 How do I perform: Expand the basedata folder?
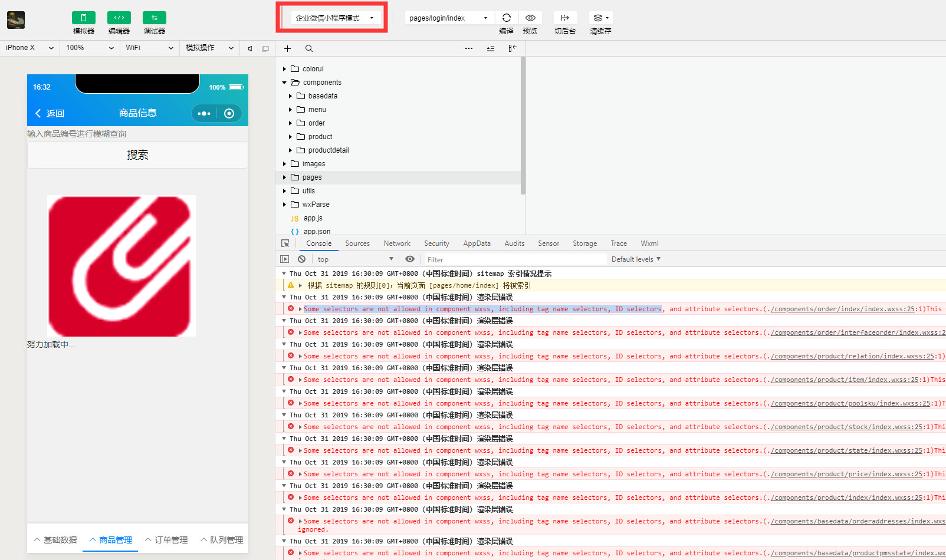[x=290, y=96]
